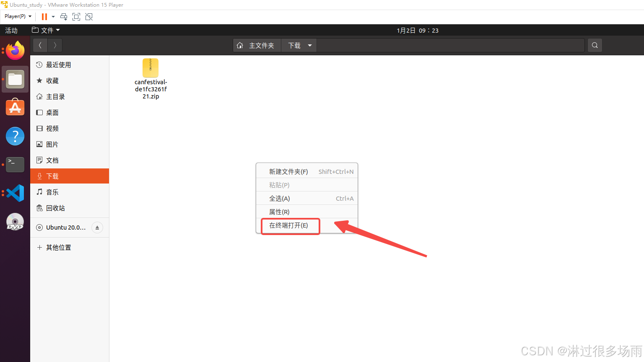Open Trash (回收站) in the sidebar
The height and width of the screenshot is (362, 644).
click(70, 208)
